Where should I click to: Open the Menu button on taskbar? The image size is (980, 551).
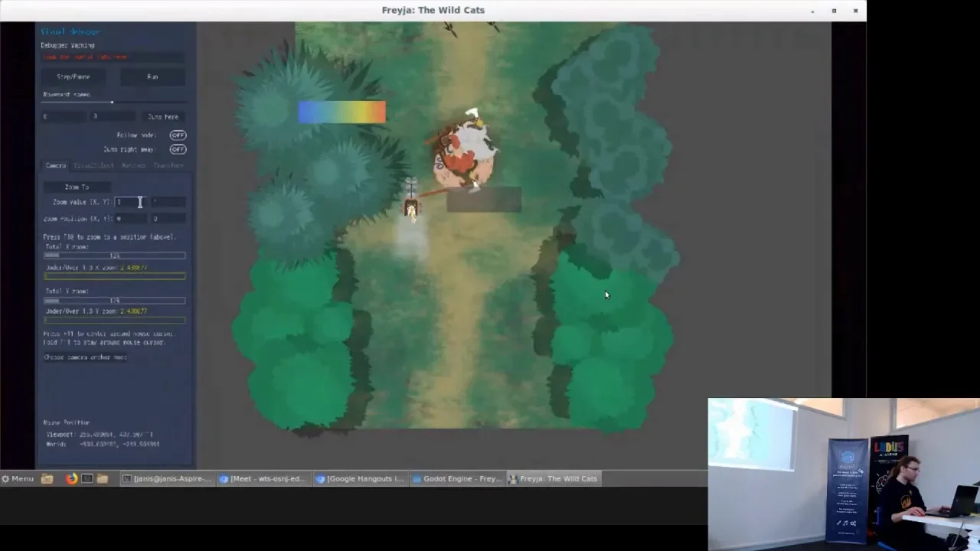17,478
